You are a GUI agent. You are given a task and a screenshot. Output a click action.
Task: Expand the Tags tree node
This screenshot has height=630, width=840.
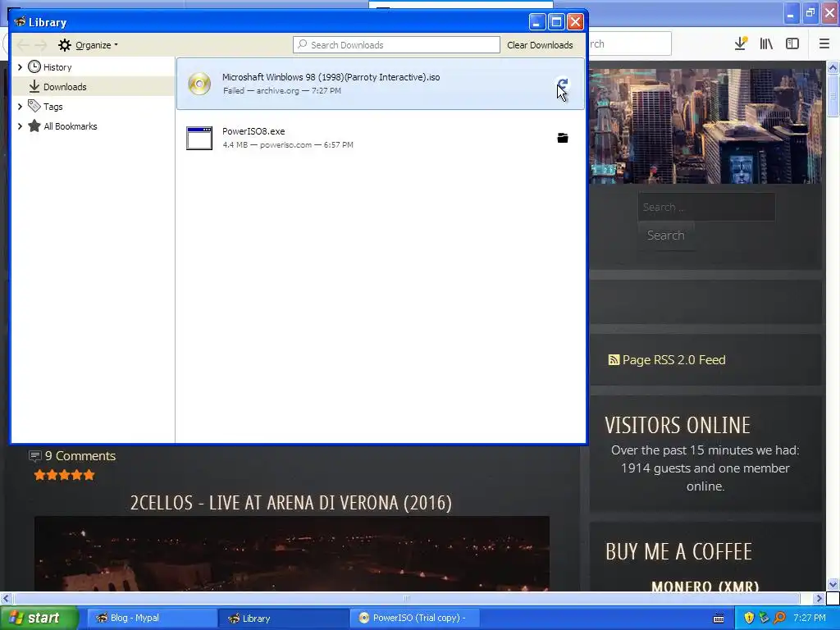point(20,106)
